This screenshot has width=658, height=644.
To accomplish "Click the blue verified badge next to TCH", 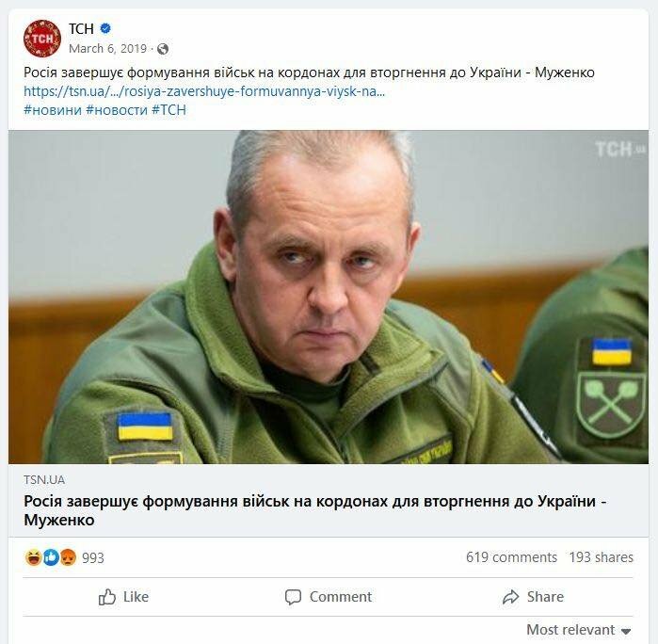I will 105,28.
